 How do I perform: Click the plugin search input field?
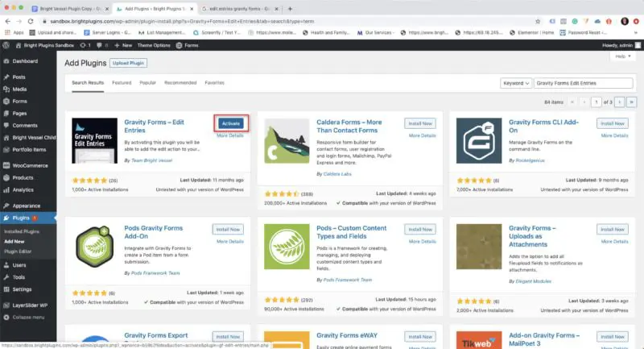tap(584, 82)
